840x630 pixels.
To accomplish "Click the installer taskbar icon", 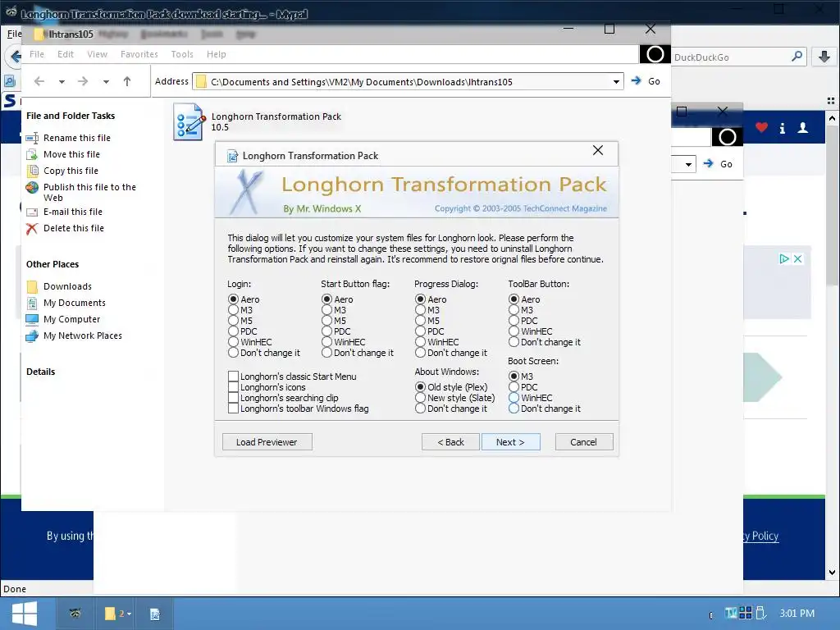I will click(x=155, y=614).
